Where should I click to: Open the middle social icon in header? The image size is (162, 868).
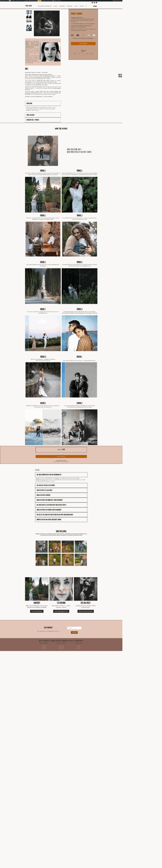94,3
